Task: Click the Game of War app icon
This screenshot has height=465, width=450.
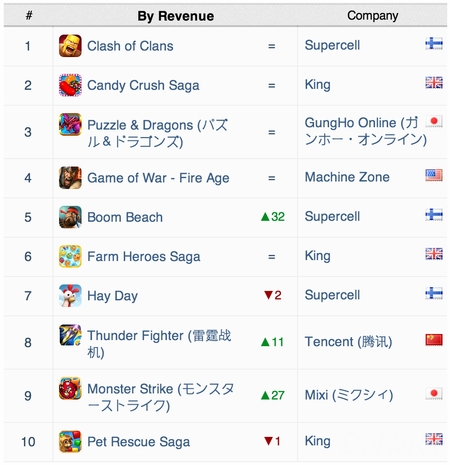Action: pyautogui.click(x=70, y=178)
